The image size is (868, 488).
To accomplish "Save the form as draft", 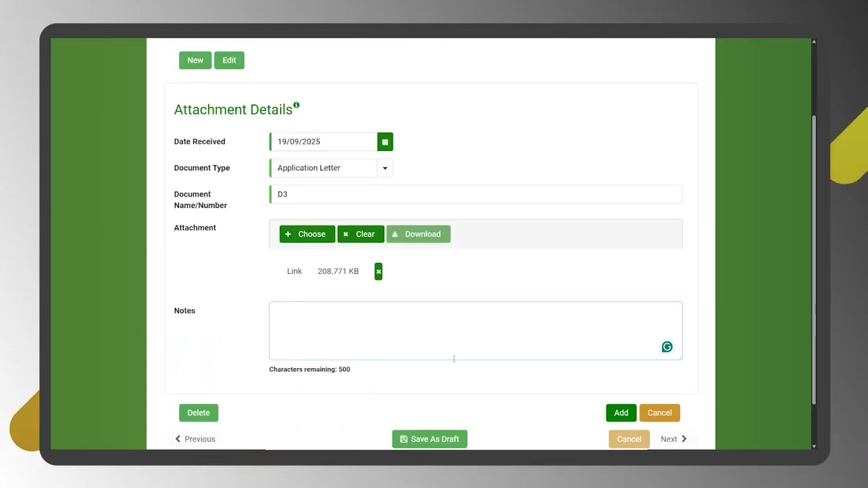I will 430,439.
